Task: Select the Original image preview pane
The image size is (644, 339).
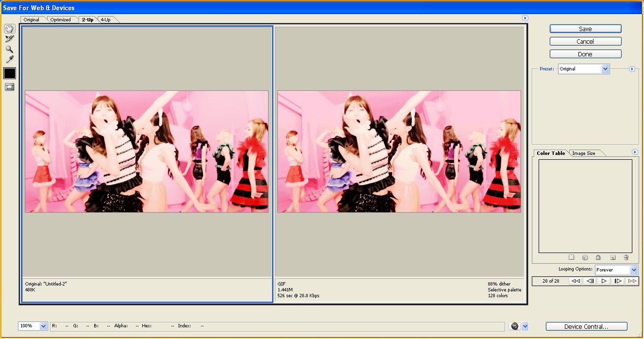Action: 147,152
